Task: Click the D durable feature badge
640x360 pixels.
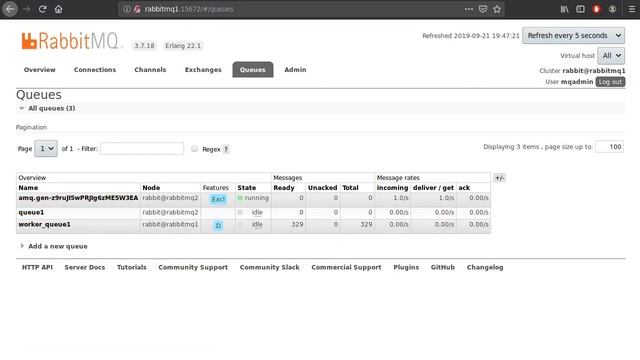Action: coord(218,225)
